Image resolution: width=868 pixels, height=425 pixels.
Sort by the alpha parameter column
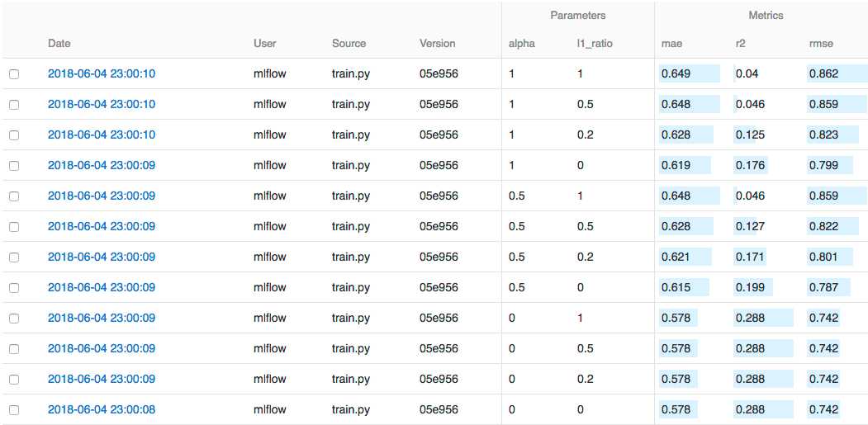click(521, 43)
